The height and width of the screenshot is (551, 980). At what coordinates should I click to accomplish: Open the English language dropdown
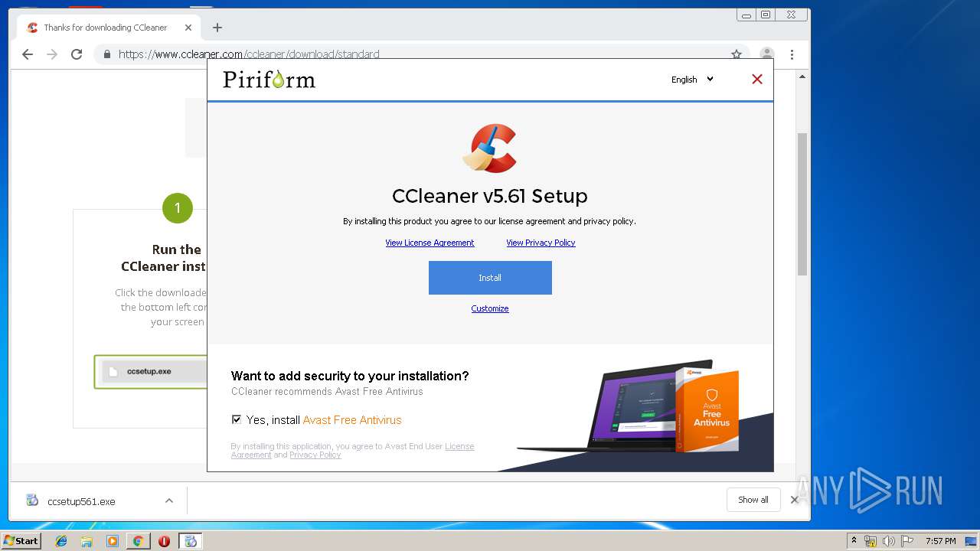(x=692, y=80)
